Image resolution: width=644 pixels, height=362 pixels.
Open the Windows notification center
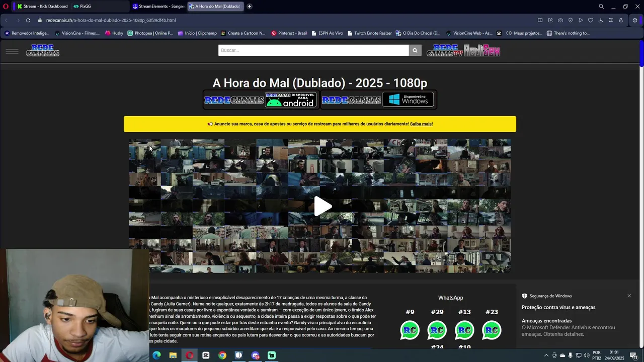(633, 355)
